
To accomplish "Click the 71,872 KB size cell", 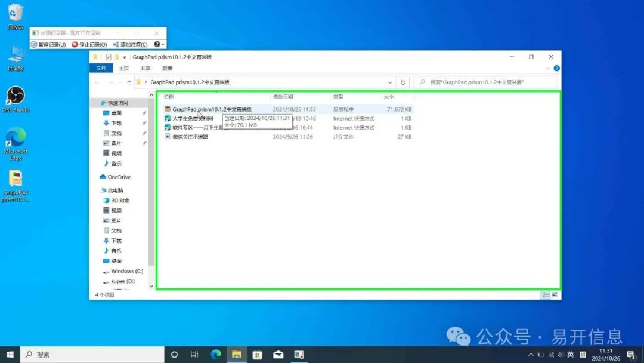I will tap(399, 109).
